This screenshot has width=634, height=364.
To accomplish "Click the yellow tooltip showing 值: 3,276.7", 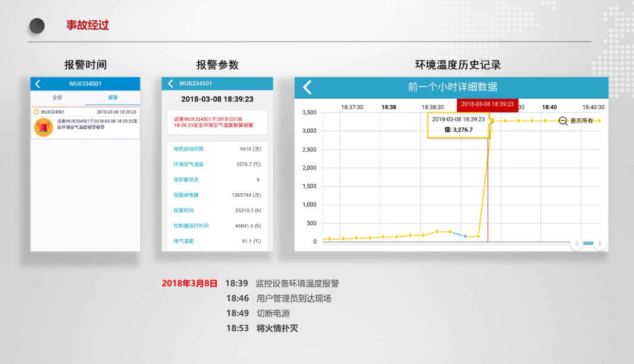I will pos(458,124).
